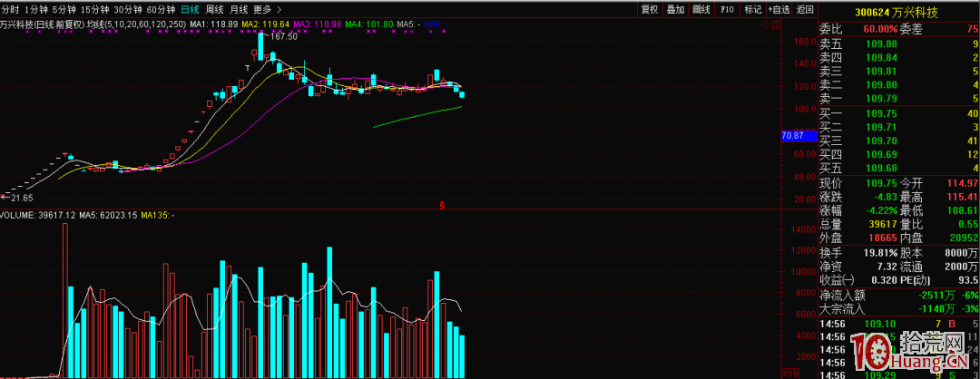
Task: Click the 14:56 109.10 trade tick row
Action: click(899, 324)
